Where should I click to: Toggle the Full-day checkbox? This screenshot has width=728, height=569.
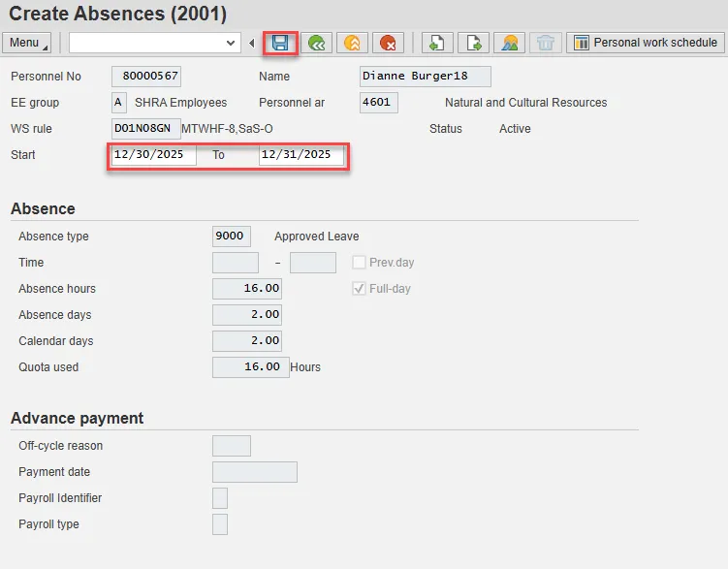click(x=359, y=289)
